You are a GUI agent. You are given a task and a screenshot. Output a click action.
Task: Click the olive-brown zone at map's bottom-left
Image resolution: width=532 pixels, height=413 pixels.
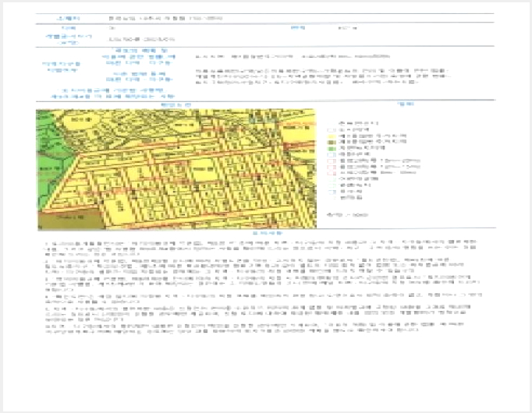coord(69,220)
